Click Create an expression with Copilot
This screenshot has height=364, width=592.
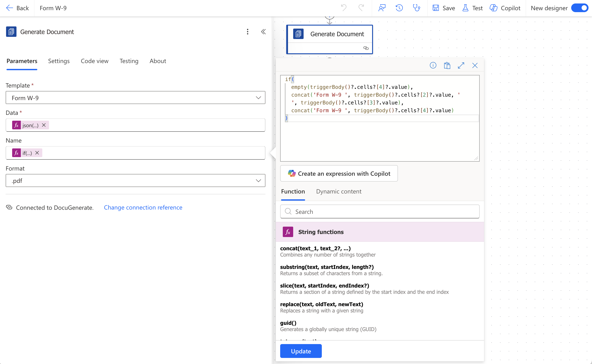tap(339, 174)
